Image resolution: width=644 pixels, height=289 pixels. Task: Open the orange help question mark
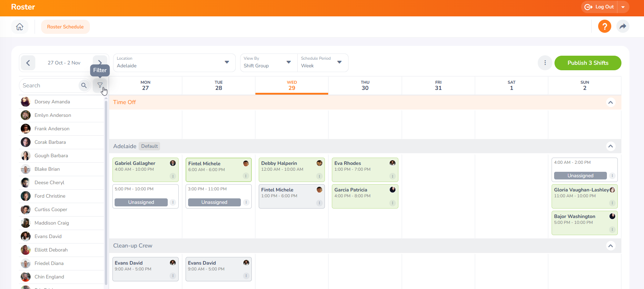tap(604, 27)
